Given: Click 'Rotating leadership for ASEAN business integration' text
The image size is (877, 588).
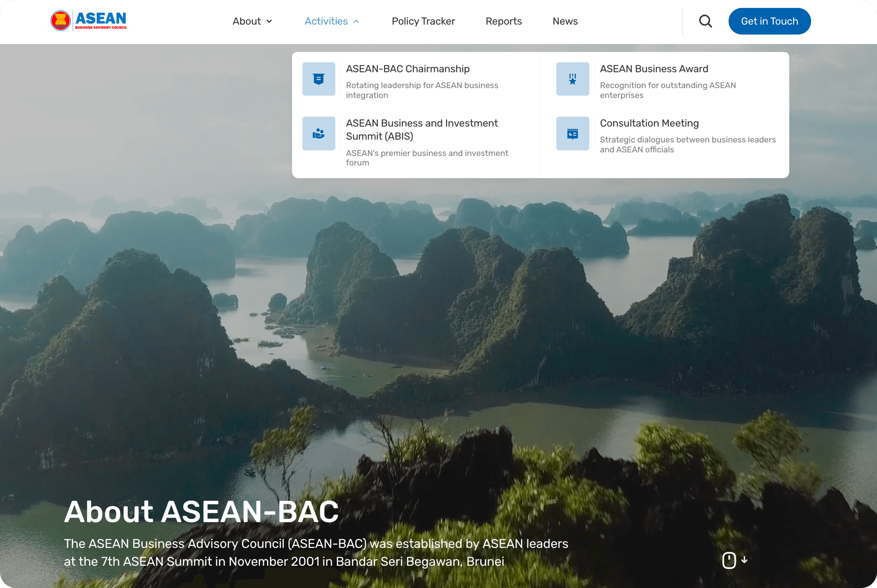Looking at the screenshot, I should click(422, 90).
